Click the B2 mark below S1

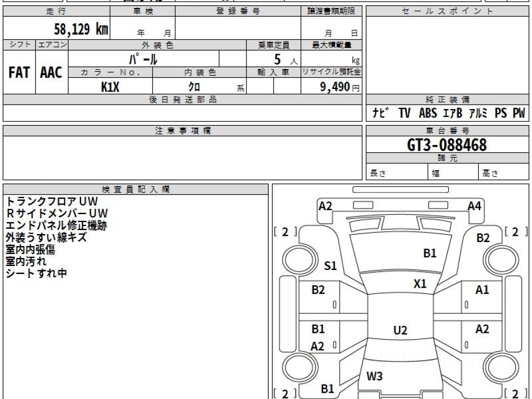pyautogui.click(x=318, y=290)
